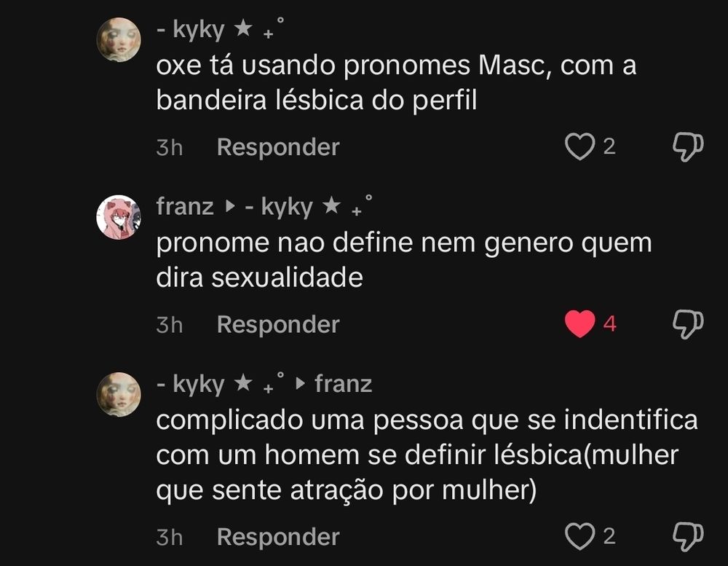Image resolution: width=728 pixels, height=566 pixels.
Task: Open franz username on second comment
Action: (x=185, y=206)
